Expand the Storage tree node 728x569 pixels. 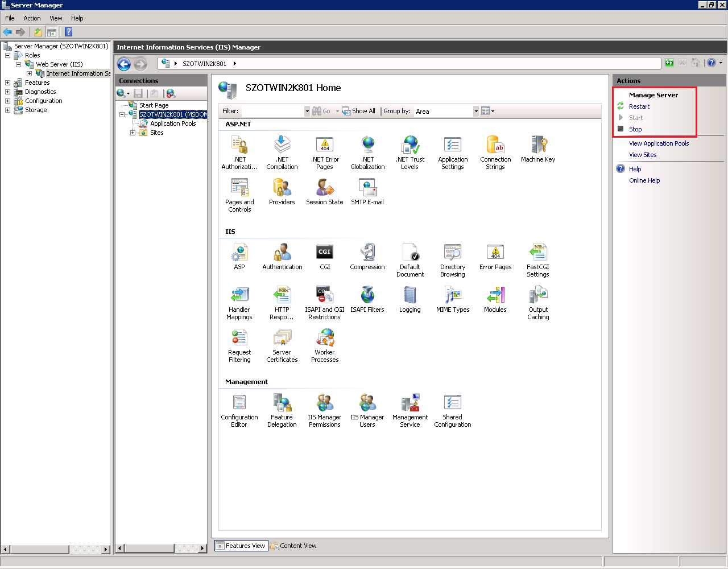click(x=8, y=110)
